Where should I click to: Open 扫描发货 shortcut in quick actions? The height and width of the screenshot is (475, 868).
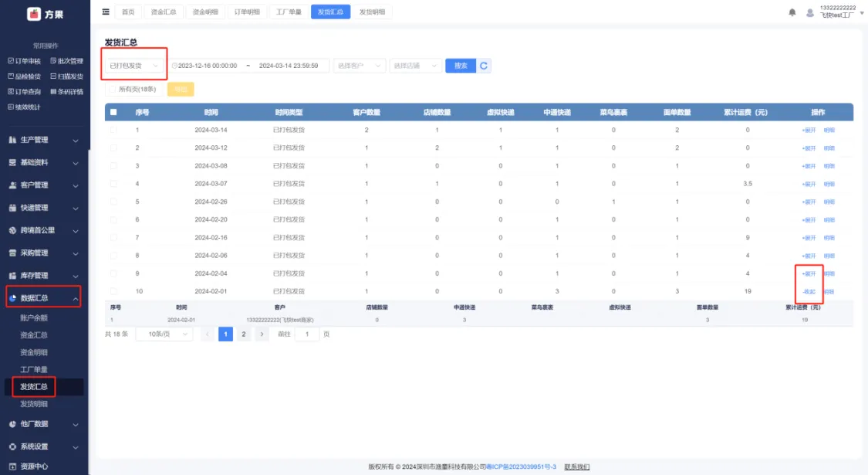point(66,76)
